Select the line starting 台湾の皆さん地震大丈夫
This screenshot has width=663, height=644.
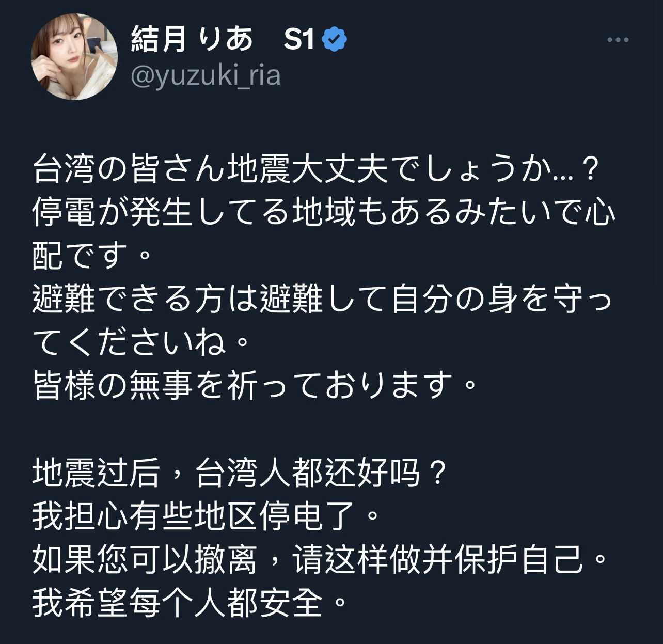tap(316, 169)
